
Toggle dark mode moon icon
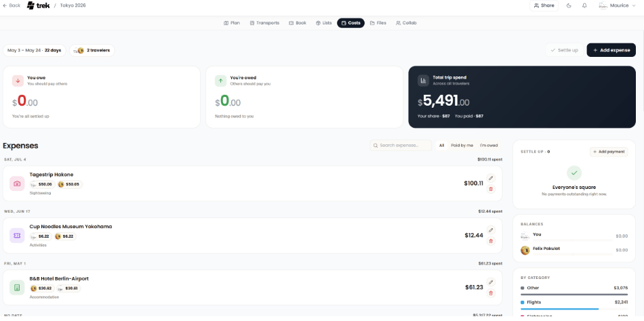pos(569,5)
